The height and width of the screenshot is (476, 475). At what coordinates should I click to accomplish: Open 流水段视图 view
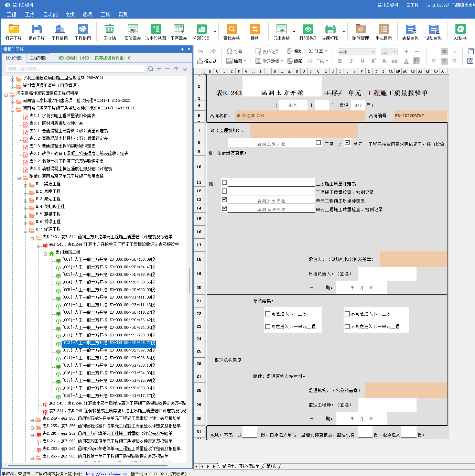tap(155, 32)
